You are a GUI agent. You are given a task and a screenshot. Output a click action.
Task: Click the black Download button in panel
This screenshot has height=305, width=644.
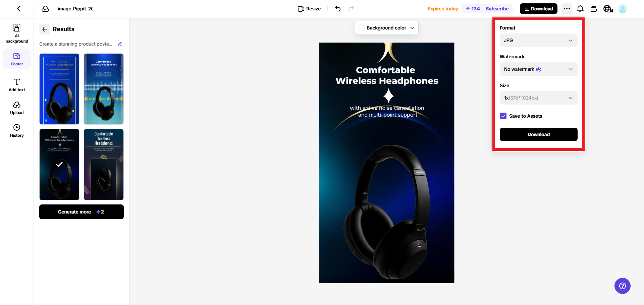(538, 134)
